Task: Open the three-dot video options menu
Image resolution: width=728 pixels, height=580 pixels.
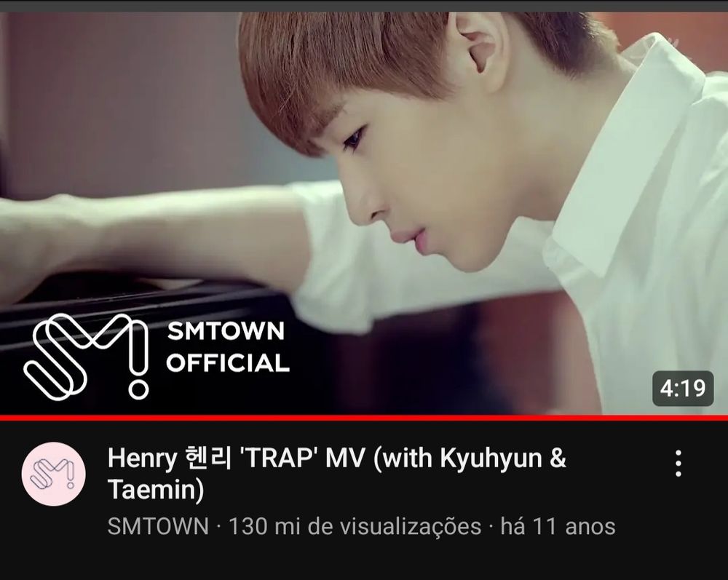Action: tap(678, 463)
